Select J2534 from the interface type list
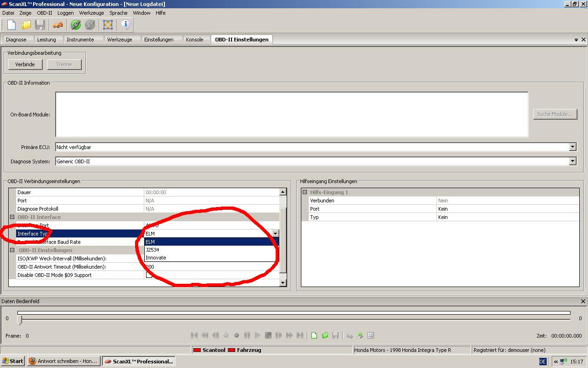Screen dimensions: 588x368 pos(153,250)
